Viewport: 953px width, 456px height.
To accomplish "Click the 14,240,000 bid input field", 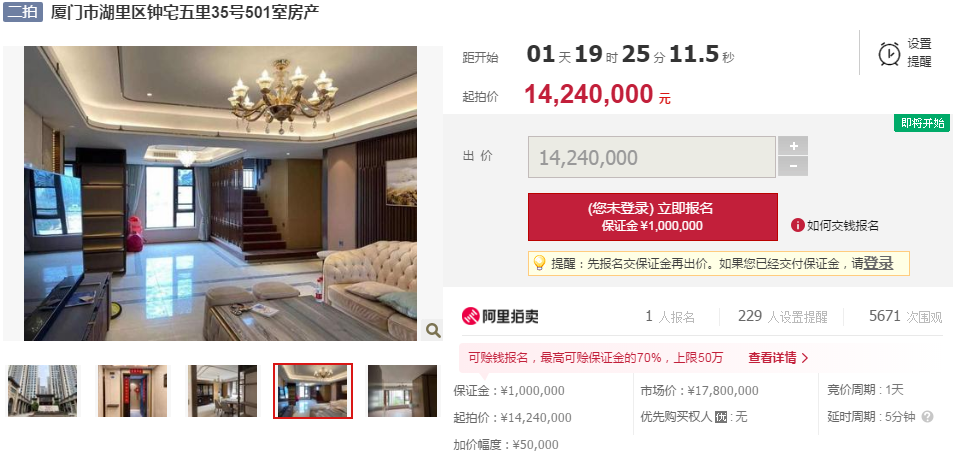I will pos(652,157).
